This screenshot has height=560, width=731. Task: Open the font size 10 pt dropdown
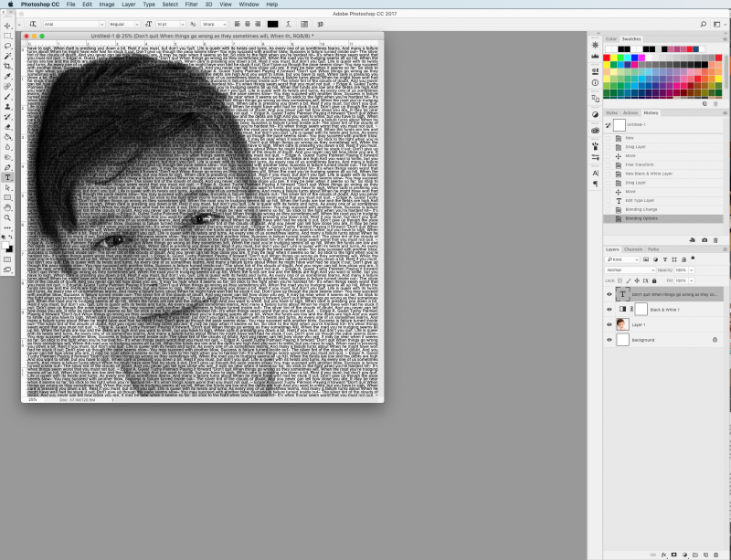(170, 25)
